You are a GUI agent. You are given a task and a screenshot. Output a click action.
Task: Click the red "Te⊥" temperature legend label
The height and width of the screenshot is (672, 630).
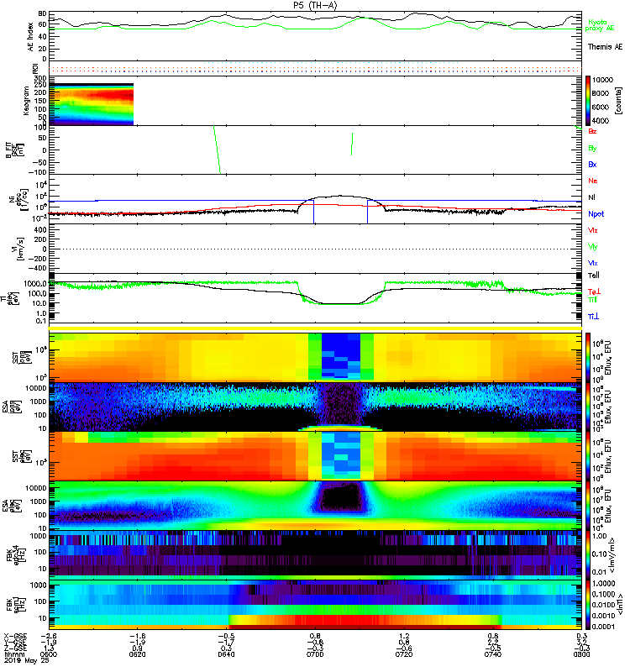594,291
